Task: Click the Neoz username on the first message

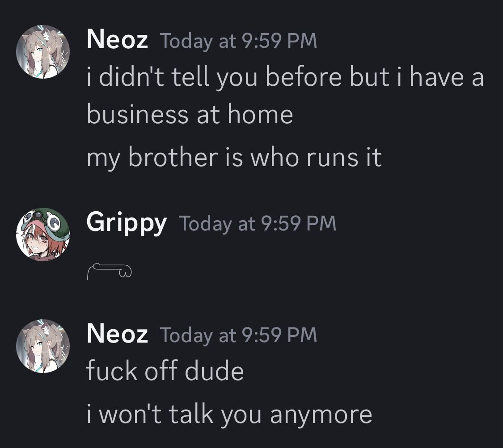Action: pos(117,40)
